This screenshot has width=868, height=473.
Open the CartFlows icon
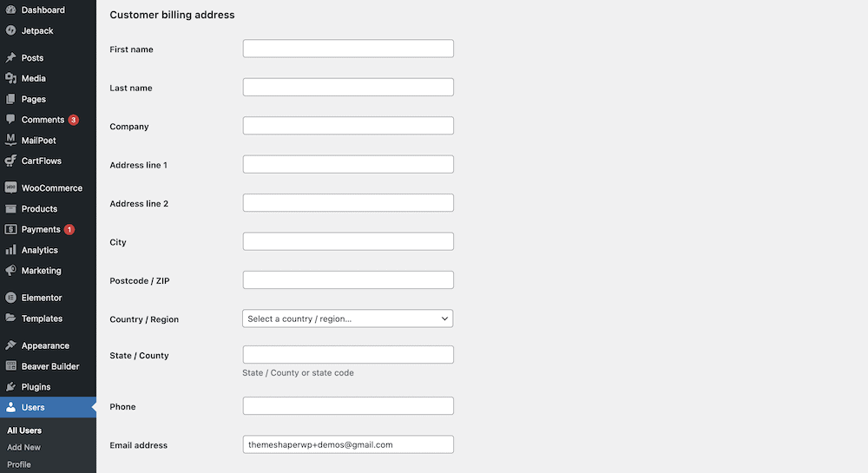click(x=10, y=161)
